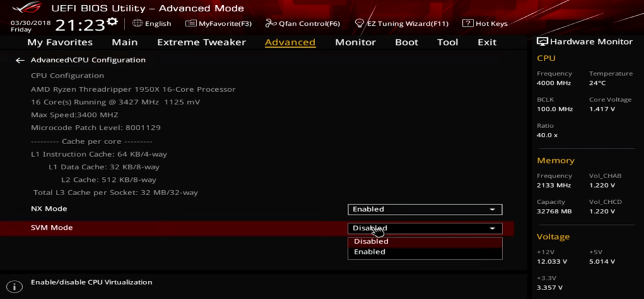Click the Exit menu item
The height and width of the screenshot is (299, 644).
click(487, 42)
